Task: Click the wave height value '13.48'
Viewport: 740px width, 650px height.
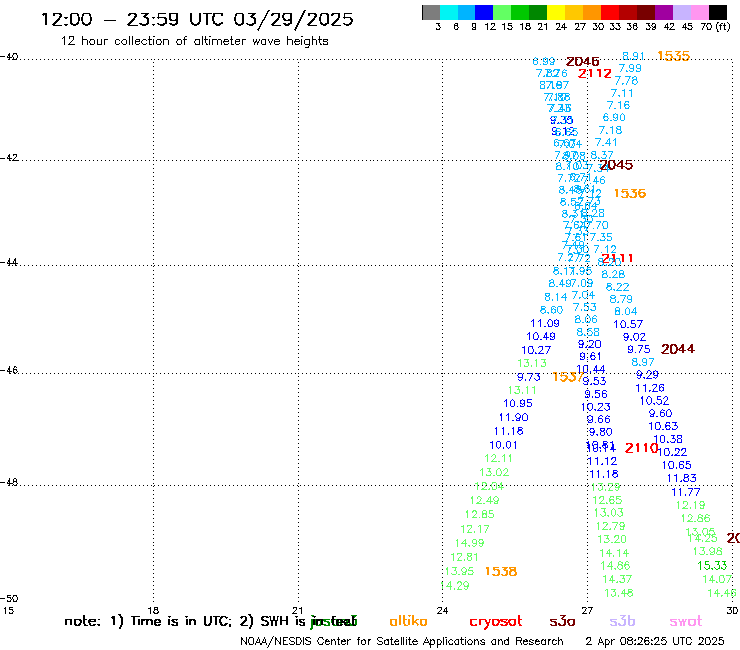Action: [x=619, y=593]
